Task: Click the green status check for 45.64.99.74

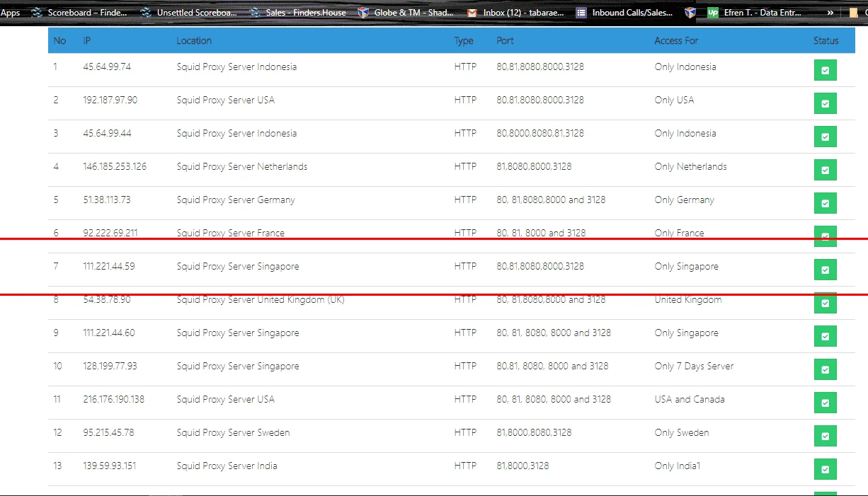Action: (825, 70)
